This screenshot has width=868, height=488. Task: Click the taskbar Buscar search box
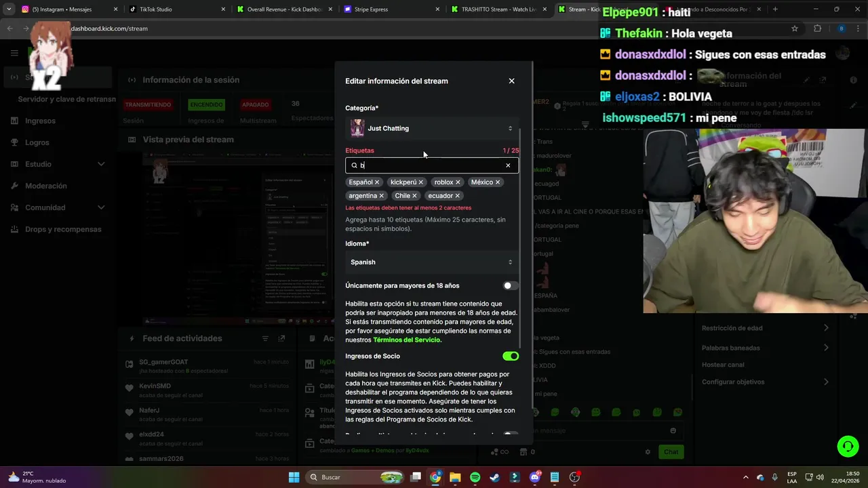[356, 477]
